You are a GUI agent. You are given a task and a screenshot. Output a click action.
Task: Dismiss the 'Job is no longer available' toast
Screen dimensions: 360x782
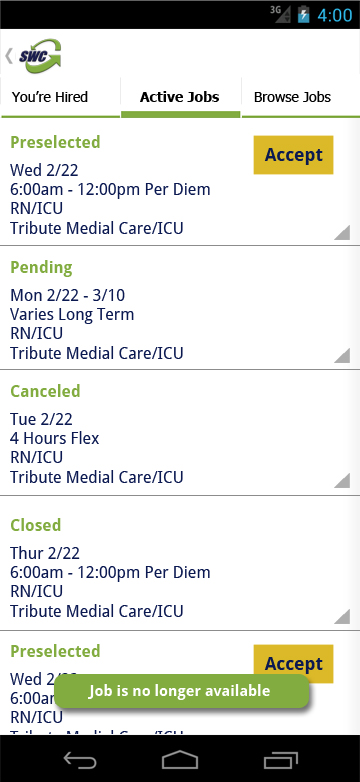[x=181, y=691]
